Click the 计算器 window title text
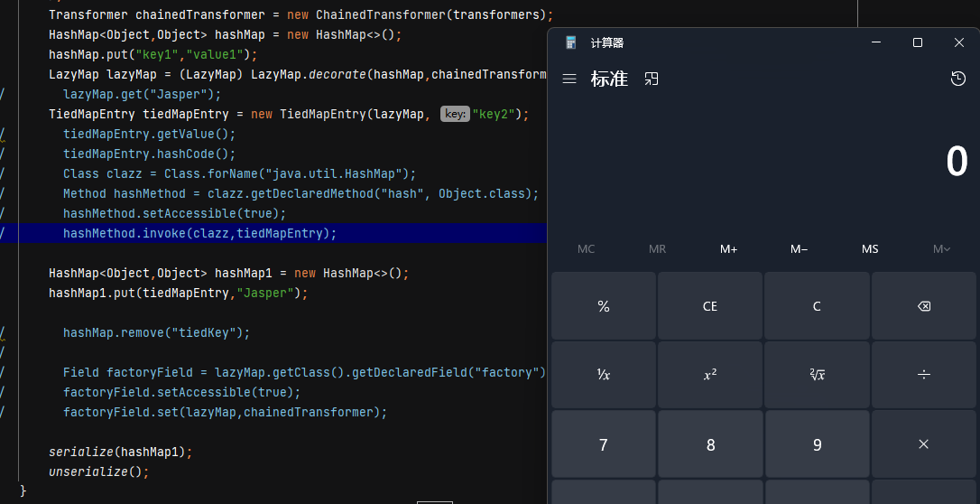This screenshot has height=504, width=980. [607, 42]
